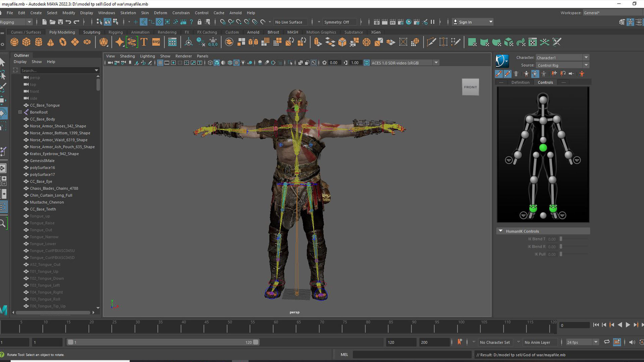This screenshot has height=362, width=644.
Task: Toggle viewport use all lights icon
Action: (x=243, y=63)
